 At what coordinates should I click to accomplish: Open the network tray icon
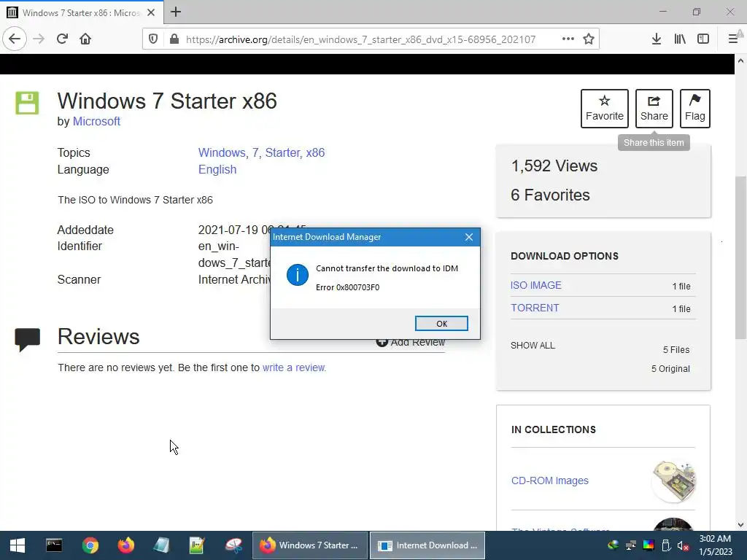coord(631,545)
